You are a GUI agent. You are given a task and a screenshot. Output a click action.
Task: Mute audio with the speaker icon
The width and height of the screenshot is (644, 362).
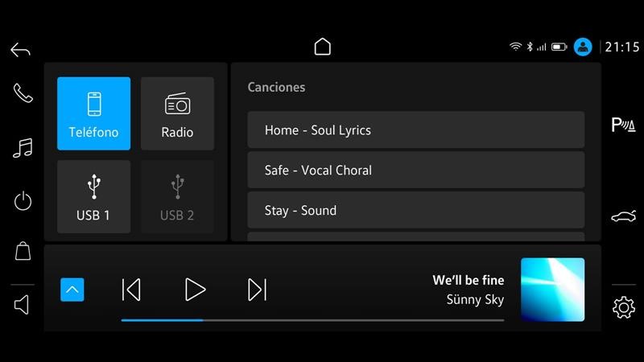(x=23, y=305)
